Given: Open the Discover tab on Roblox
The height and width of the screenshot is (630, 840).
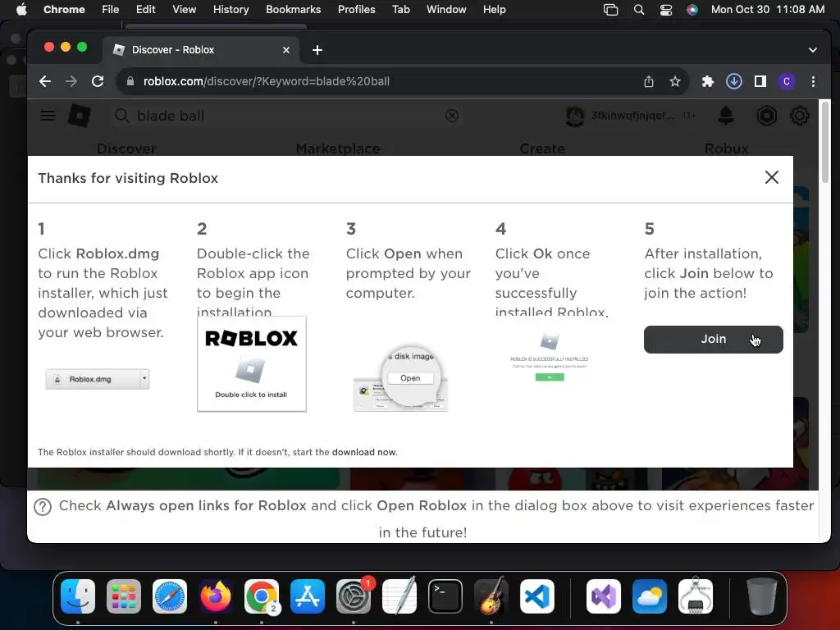Looking at the screenshot, I should [126, 148].
